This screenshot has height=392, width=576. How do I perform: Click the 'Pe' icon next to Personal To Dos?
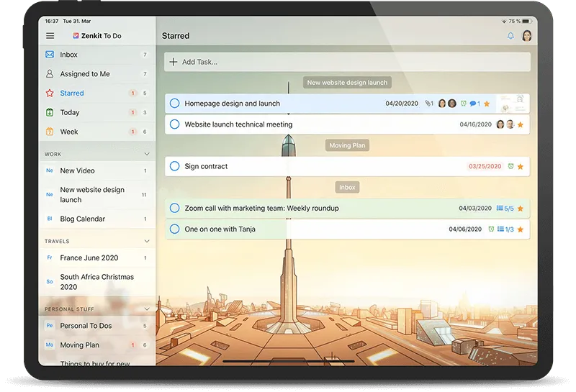(50, 326)
